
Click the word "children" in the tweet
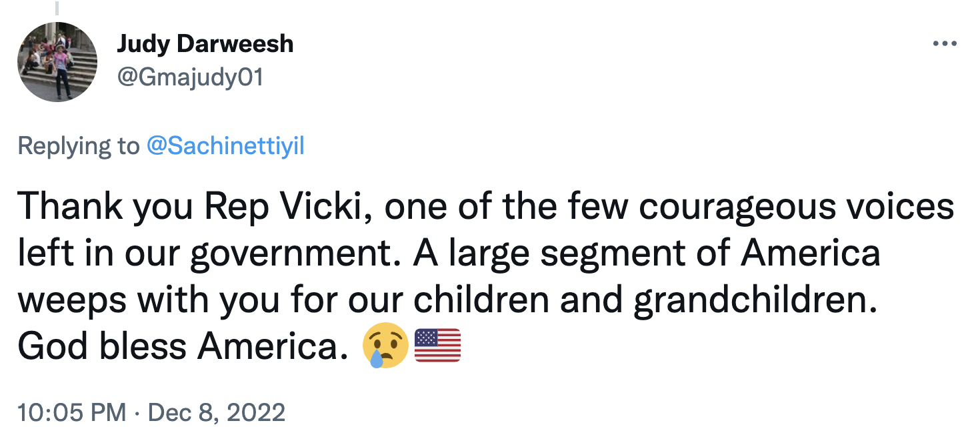pyautogui.click(x=481, y=300)
